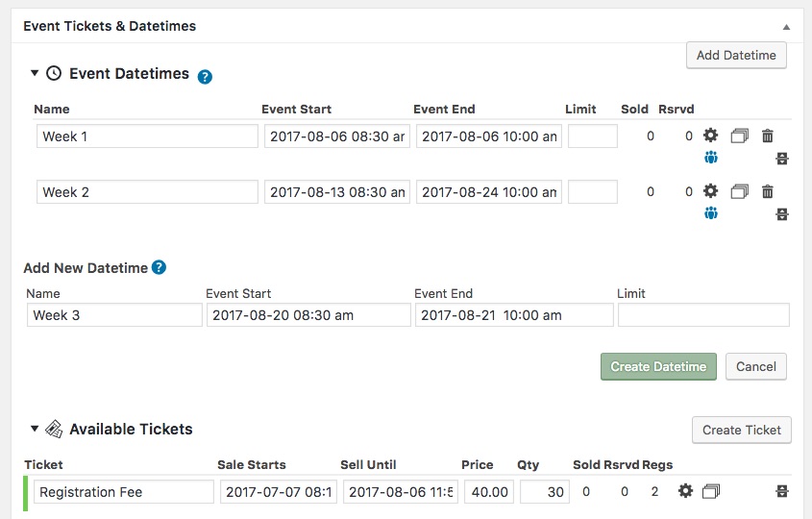Viewport: 812px width, 519px height.
Task: Open Registration Fee ticket settings gear
Action: point(685,492)
